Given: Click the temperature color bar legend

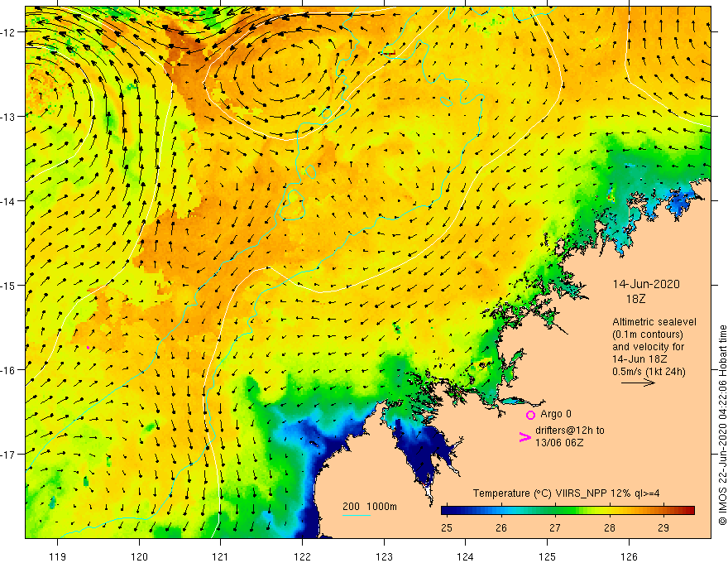Looking at the screenshot, I should [x=568, y=511].
